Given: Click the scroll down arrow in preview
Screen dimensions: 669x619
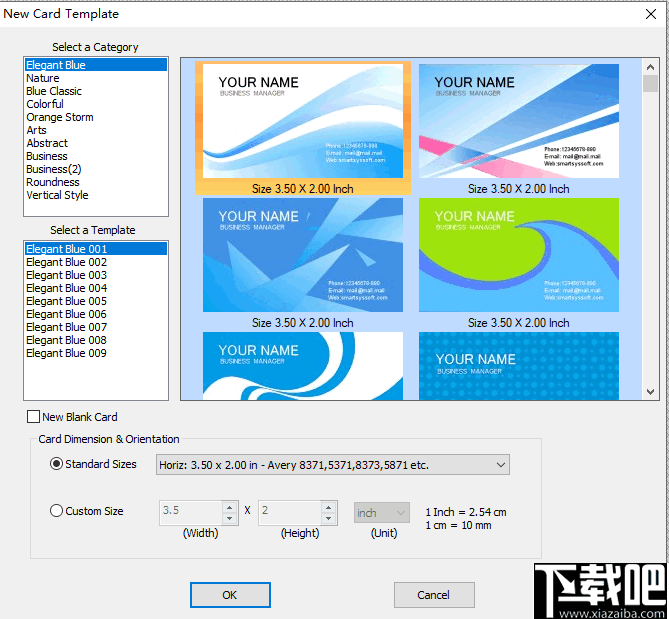Looking at the screenshot, I should [x=650, y=392].
